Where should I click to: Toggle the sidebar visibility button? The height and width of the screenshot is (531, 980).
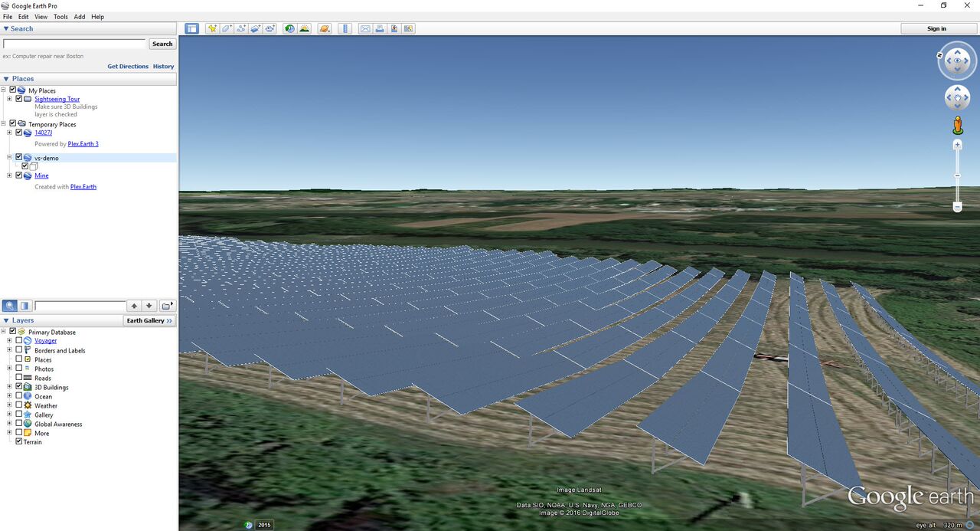pyautogui.click(x=191, y=28)
